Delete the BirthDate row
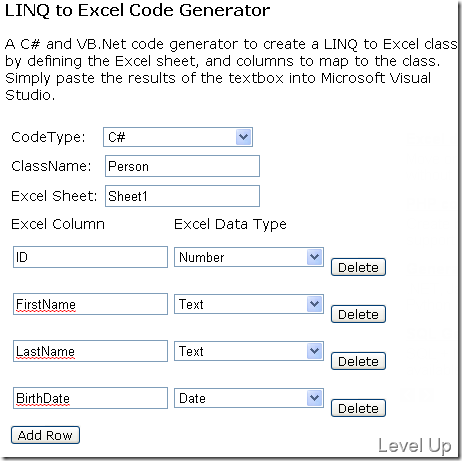Image resolution: width=462 pixels, height=461 pixels. pos(358,408)
